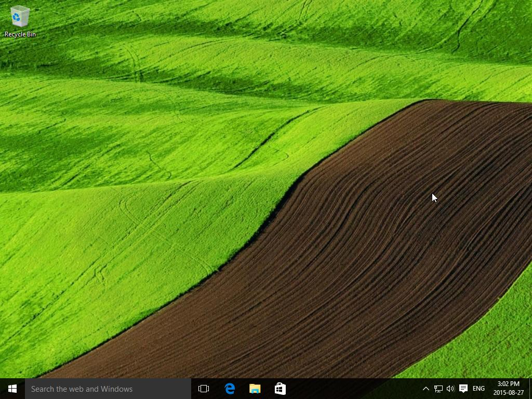This screenshot has height=399, width=532.
Task: Expand hidden system tray icons with the chevron
Action: (425, 389)
